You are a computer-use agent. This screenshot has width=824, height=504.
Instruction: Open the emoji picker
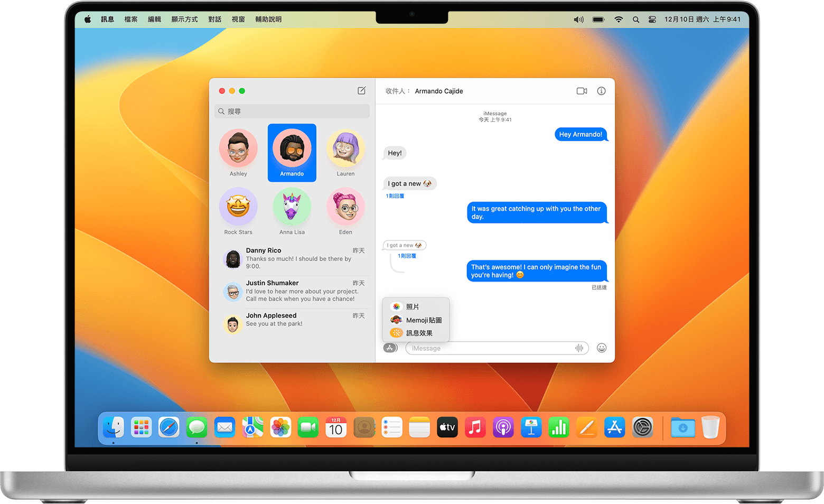602,348
